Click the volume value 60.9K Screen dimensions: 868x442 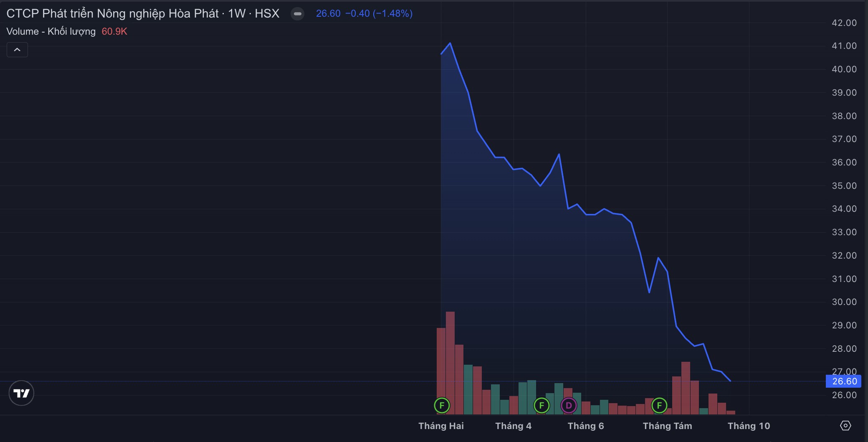114,32
